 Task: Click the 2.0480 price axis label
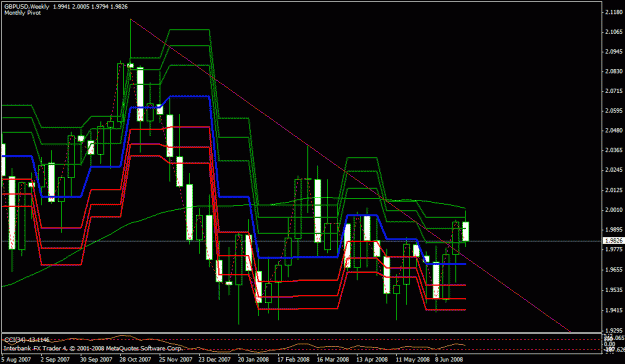pyautogui.click(x=614, y=131)
